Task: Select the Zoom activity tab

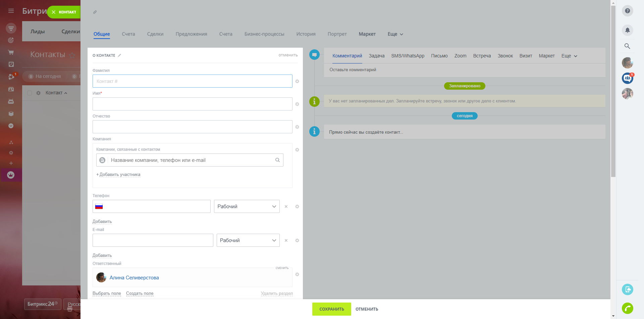Action: tap(461, 56)
